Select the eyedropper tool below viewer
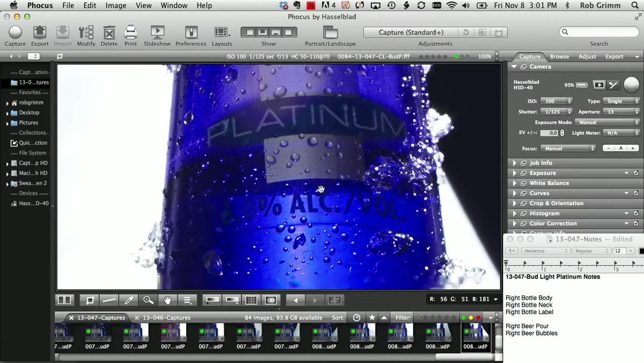 pyautogui.click(x=129, y=300)
